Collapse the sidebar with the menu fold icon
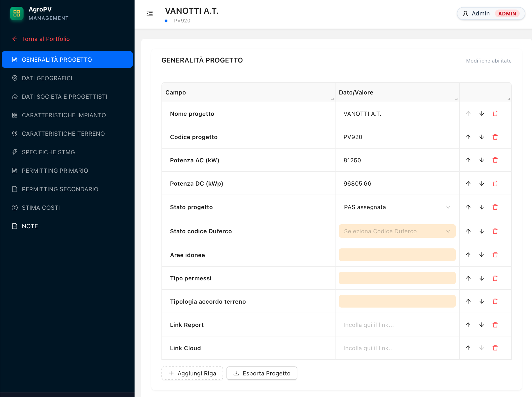This screenshot has width=532, height=397. (x=150, y=13)
